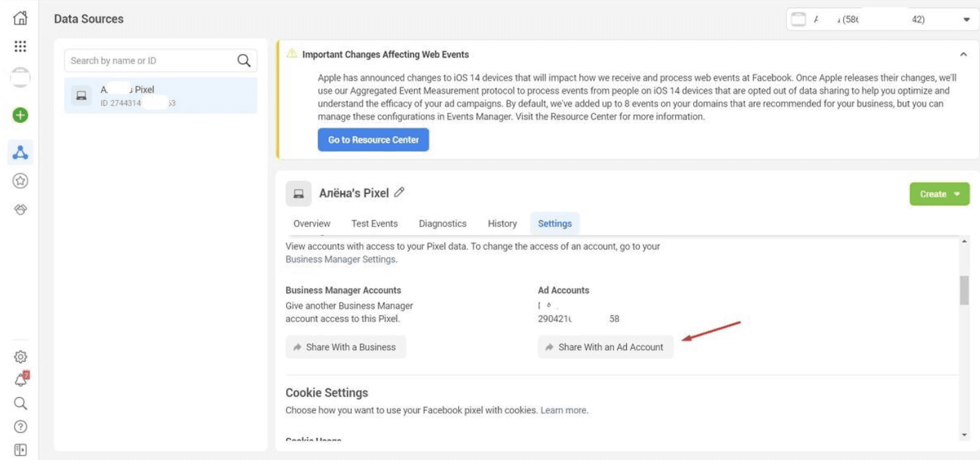Open the settings gear in sidebar
This screenshot has width=980, height=460.
point(20,357)
